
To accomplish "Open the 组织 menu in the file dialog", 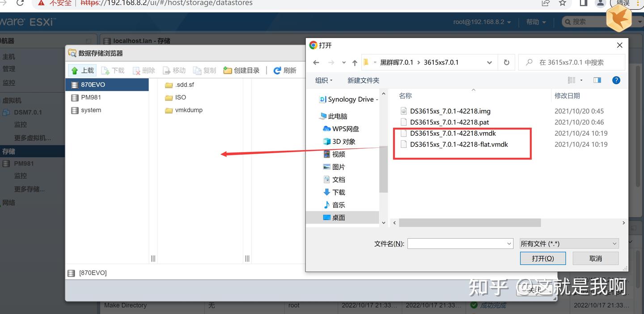I will 323,80.
